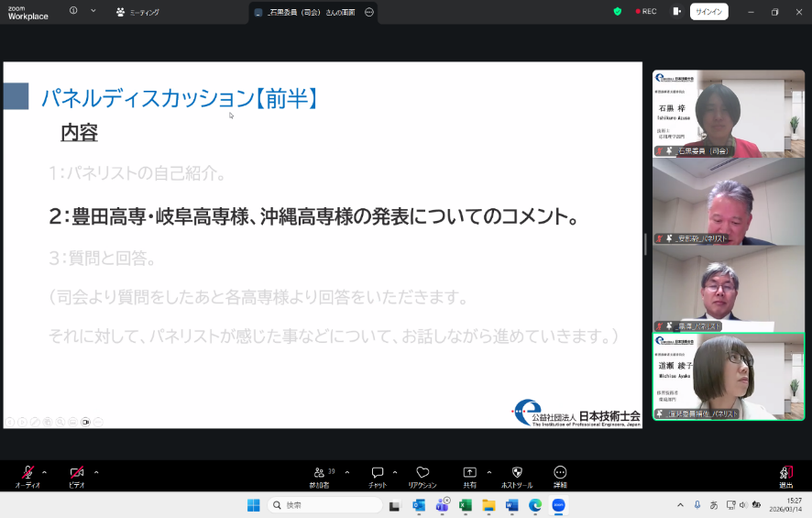The width and height of the screenshot is (812, 518).
Task: Click the REC recording indicator
Action: pos(646,12)
